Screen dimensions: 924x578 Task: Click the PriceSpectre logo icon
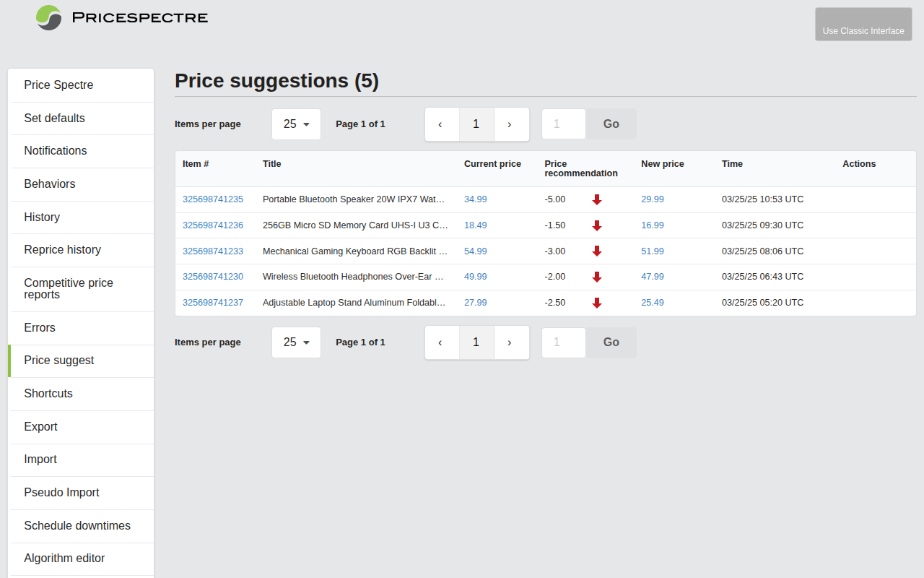(48, 18)
